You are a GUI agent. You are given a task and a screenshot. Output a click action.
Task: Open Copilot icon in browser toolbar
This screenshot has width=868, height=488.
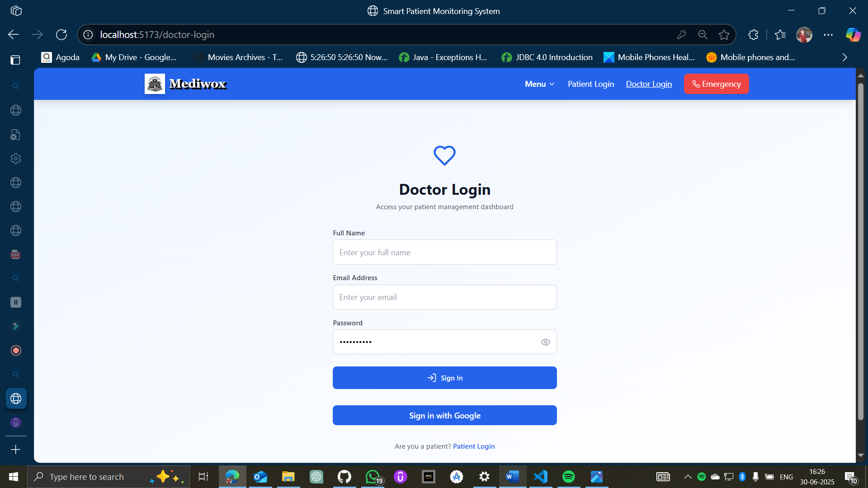tap(853, 35)
